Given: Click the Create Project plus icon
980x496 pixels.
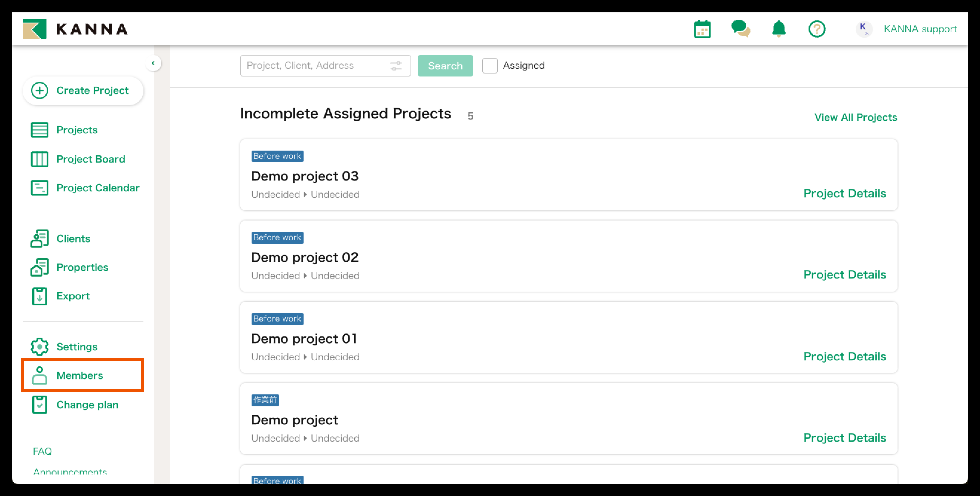Looking at the screenshot, I should (39, 91).
